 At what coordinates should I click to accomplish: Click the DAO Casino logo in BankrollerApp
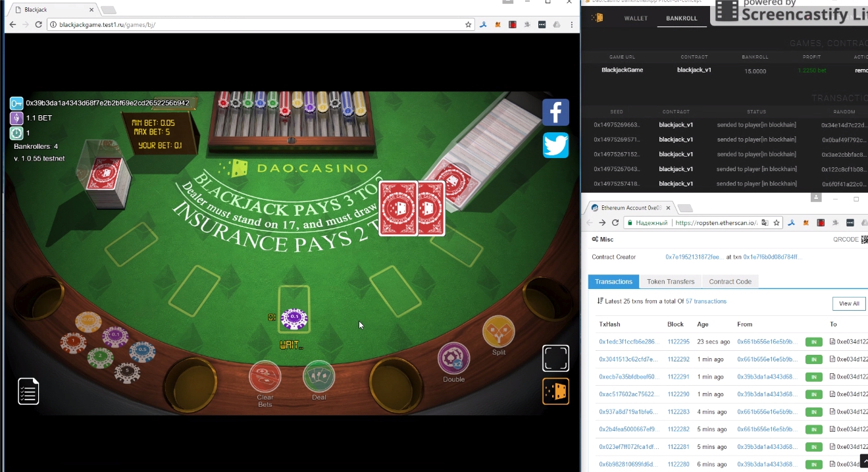pyautogui.click(x=597, y=18)
